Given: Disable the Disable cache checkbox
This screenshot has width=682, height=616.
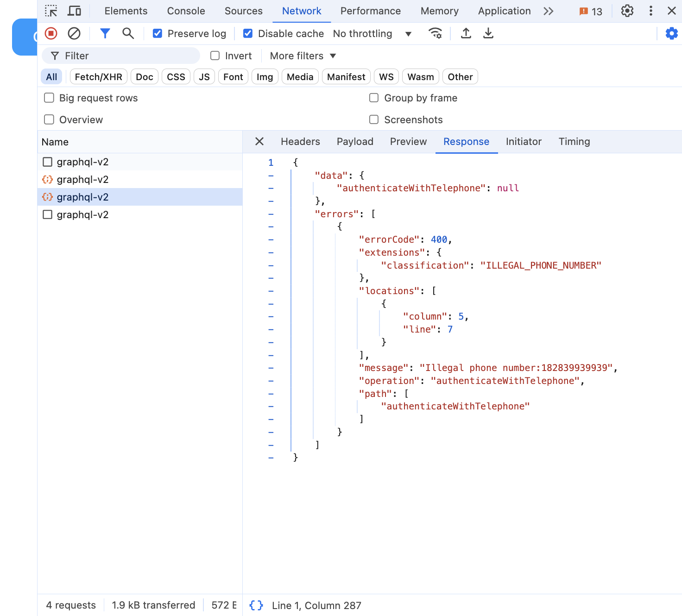Looking at the screenshot, I should pos(248,33).
